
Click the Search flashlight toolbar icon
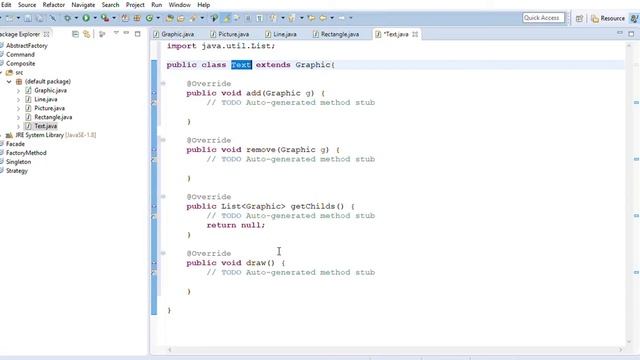point(193,18)
